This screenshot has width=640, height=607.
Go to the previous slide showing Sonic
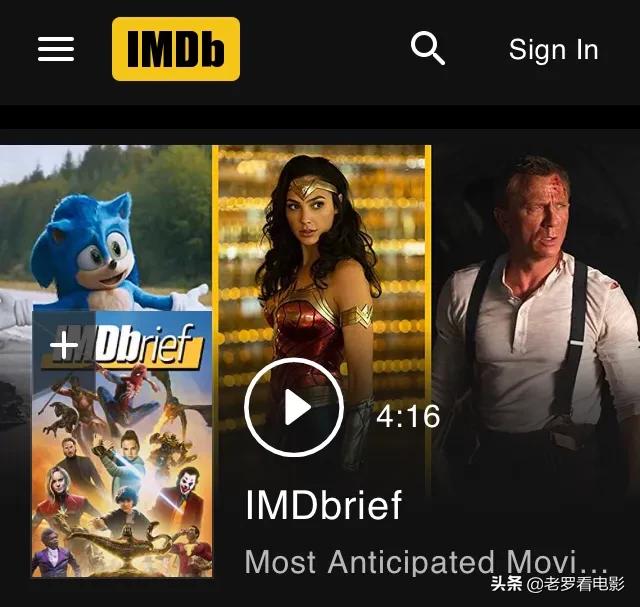pyautogui.click(x=106, y=227)
